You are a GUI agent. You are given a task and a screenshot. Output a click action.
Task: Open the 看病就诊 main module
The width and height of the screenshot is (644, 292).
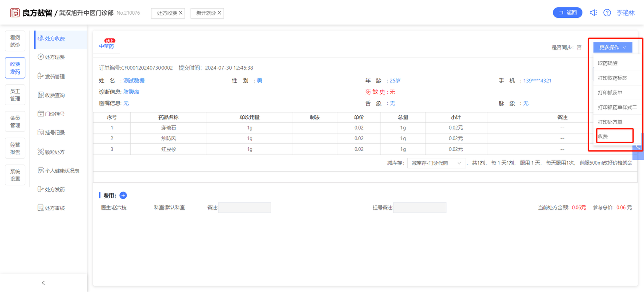(x=15, y=41)
